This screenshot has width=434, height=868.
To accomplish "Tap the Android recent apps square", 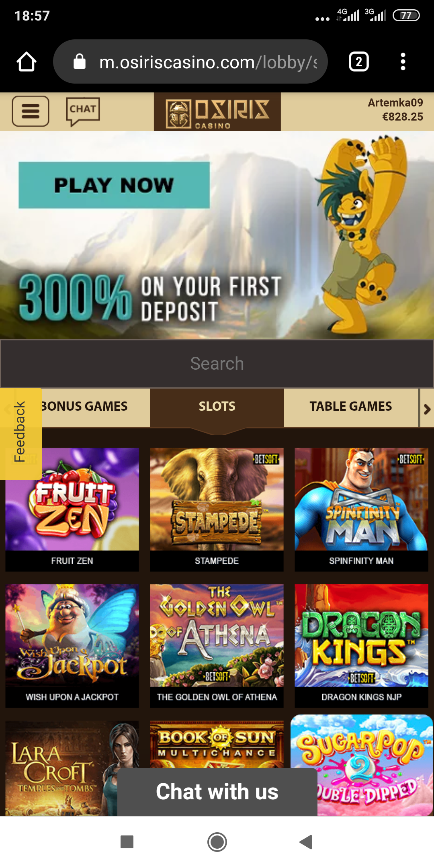I will pyautogui.click(x=127, y=842).
